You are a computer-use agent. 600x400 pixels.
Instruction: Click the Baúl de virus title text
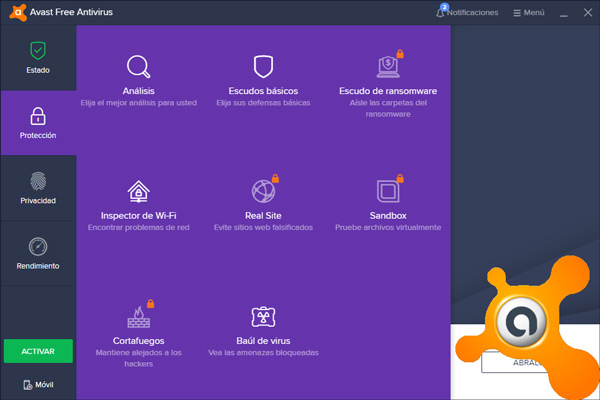coord(263,341)
